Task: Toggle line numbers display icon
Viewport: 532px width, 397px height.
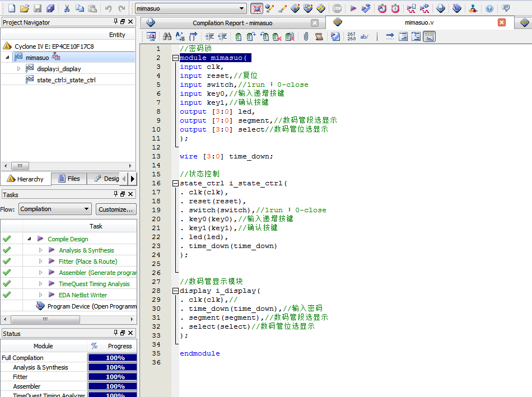Action: coord(352,36)
